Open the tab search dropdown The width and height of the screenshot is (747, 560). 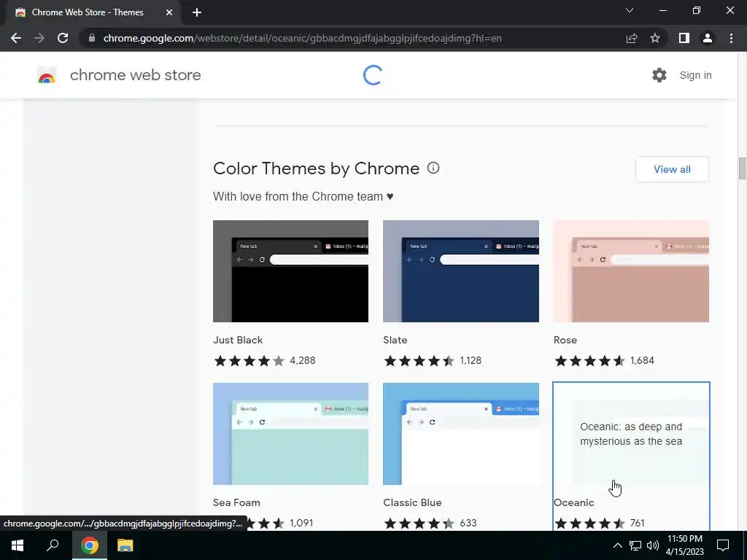click(x=630, y=10)
